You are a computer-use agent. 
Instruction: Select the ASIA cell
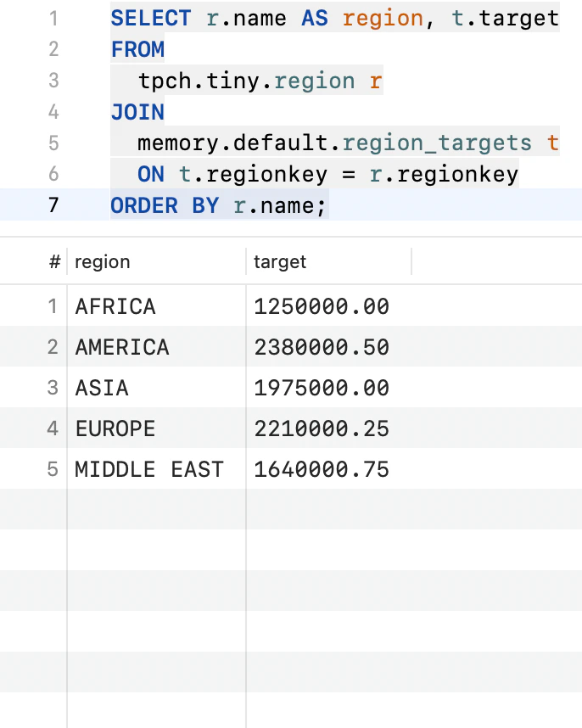click(156, 388)
